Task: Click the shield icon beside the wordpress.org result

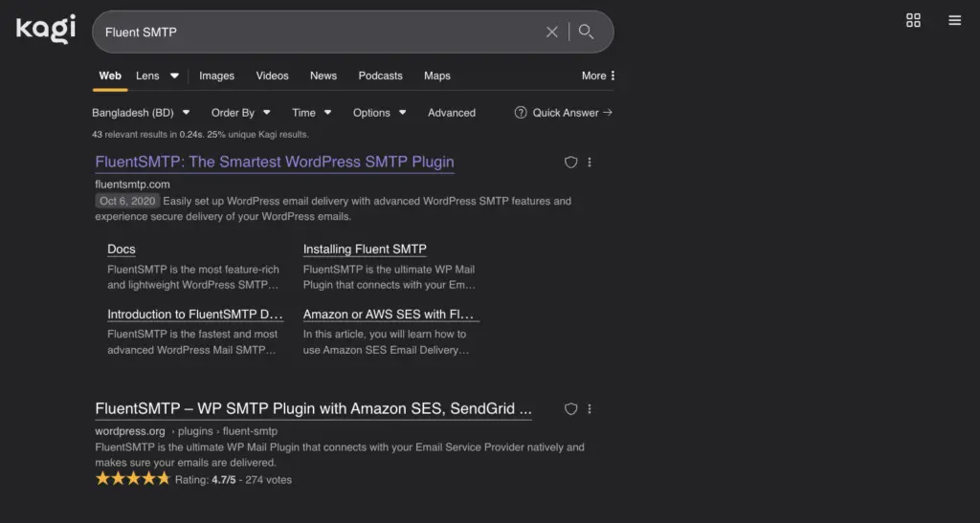Action: [x=570, y=409]
